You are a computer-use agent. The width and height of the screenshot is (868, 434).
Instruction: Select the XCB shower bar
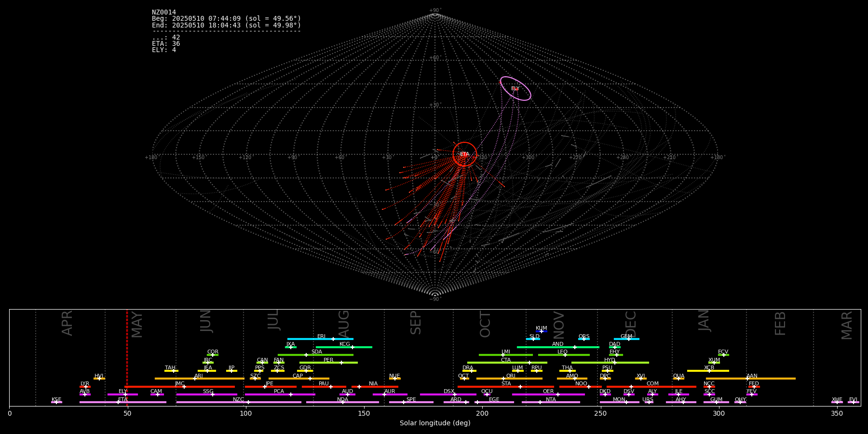click(708, 371)
